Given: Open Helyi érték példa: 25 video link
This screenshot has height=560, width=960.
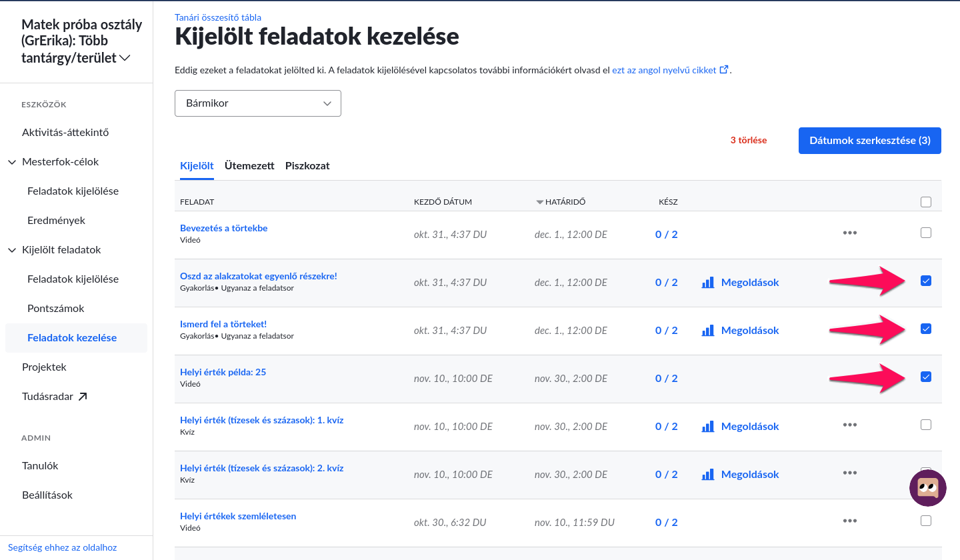Looking at the screenshot, I should 223,372.
